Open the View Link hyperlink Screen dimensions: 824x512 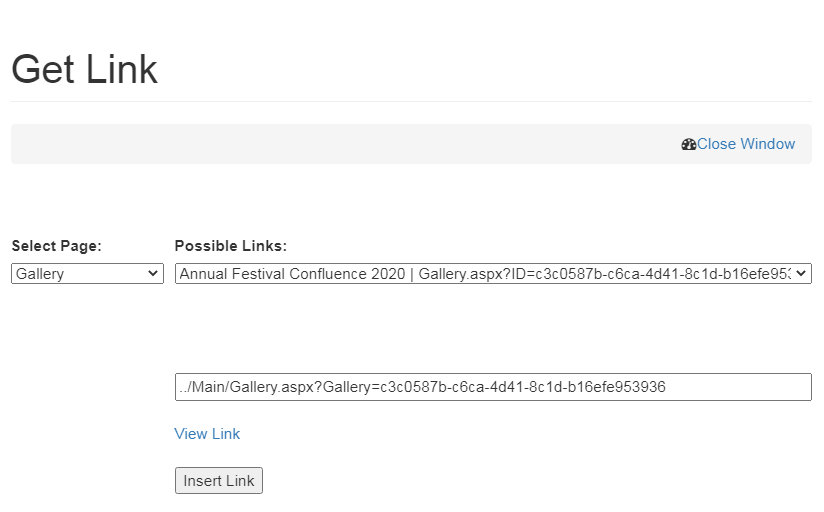click(207, 433)
